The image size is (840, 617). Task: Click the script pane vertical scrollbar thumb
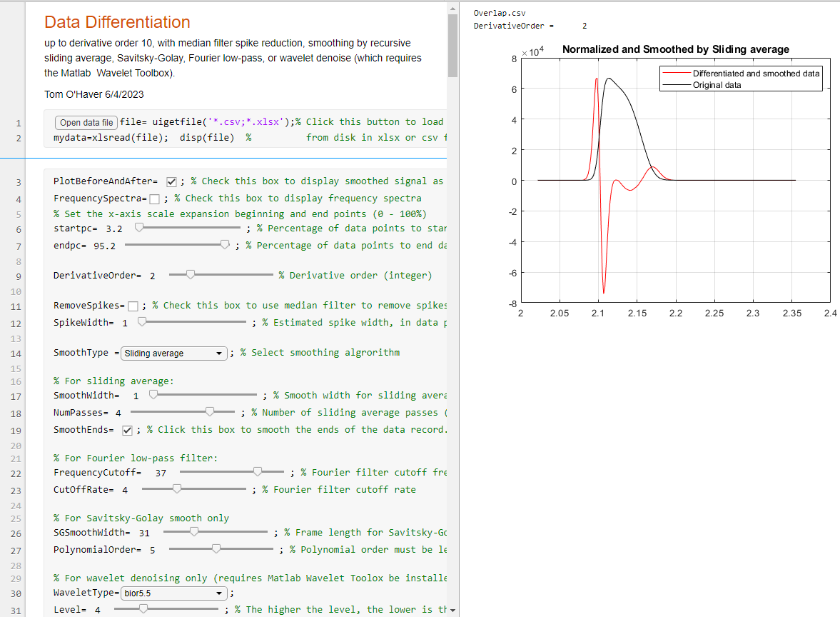pyautogui.click(x=452, y=45)
